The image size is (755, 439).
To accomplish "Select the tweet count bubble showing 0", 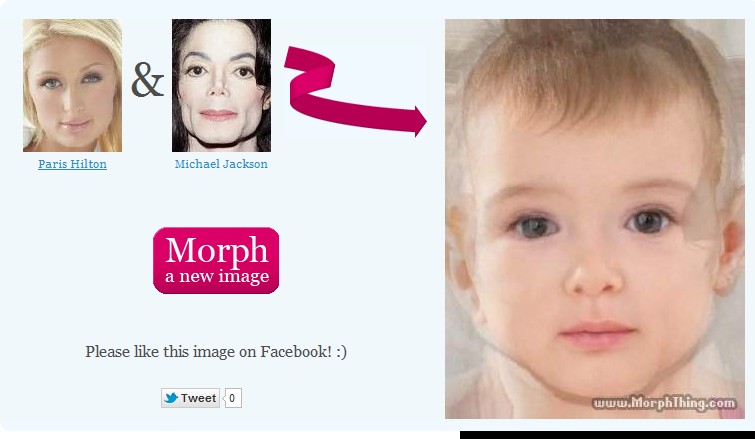I will [x=232, y=398].
